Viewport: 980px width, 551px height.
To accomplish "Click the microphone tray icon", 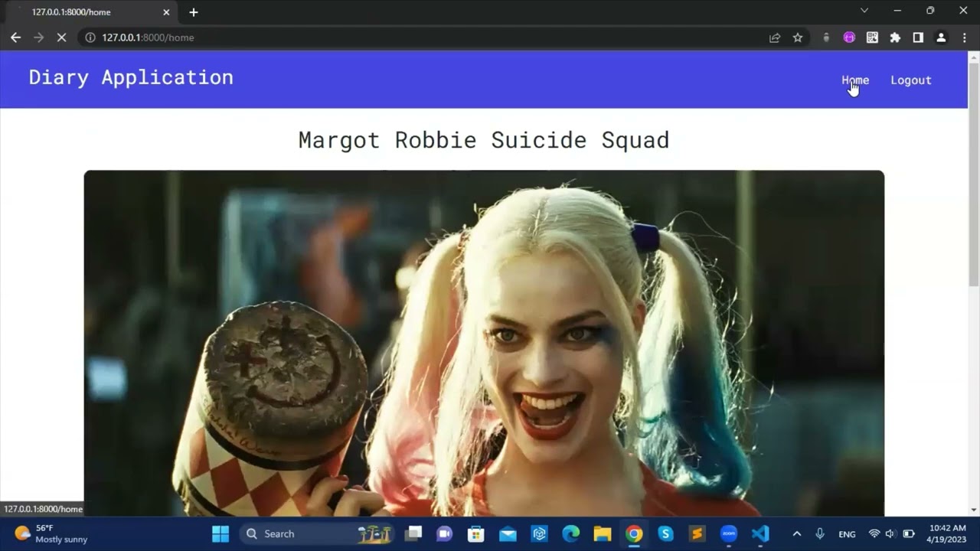I will pyautogui.click(x=820, y=533).
